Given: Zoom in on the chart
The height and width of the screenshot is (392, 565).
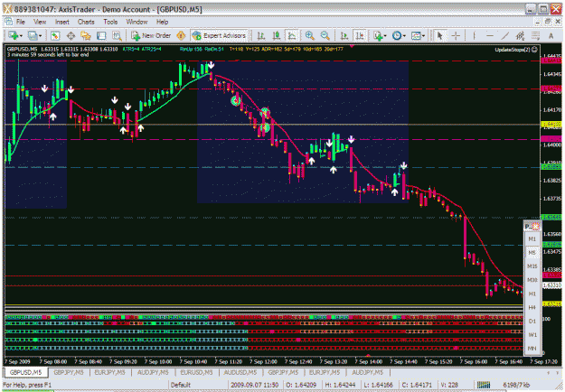Looking at the screenshot, I should tap(309, 35).
